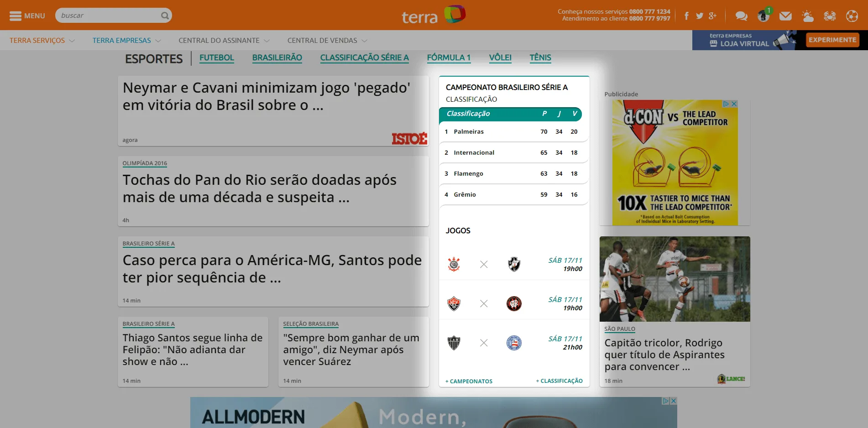Image resolution: width=868 pixels, height=428 pixels.
Task: Click the Vasco crest in Jogos
Action: [x=514, y=264]
